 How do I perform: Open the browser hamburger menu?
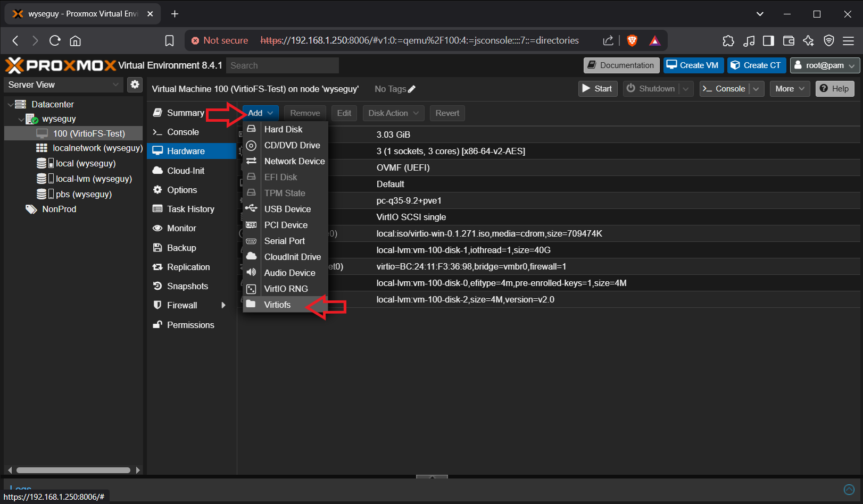click(849, 40)
